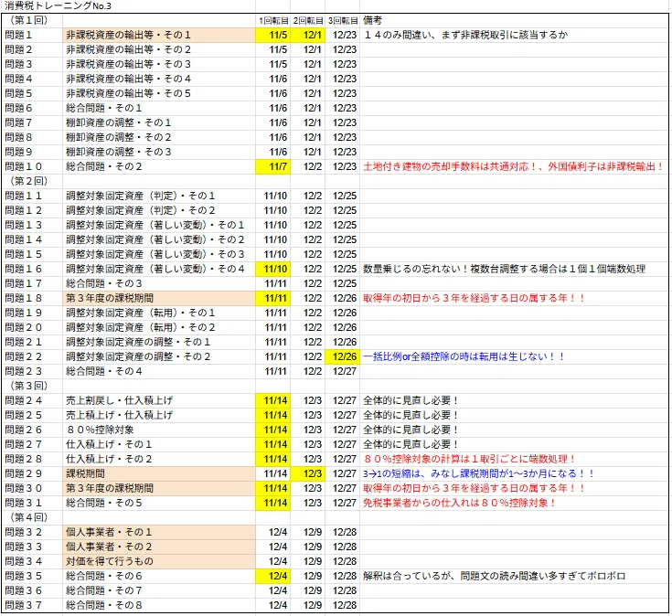Select the 1回転目 column header

click(x=273, y=20)
